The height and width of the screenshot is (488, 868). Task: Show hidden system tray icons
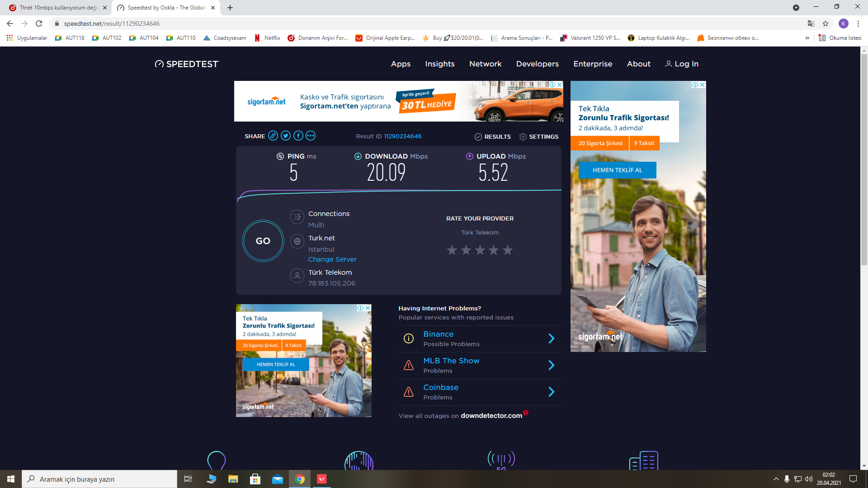[776, 479]
